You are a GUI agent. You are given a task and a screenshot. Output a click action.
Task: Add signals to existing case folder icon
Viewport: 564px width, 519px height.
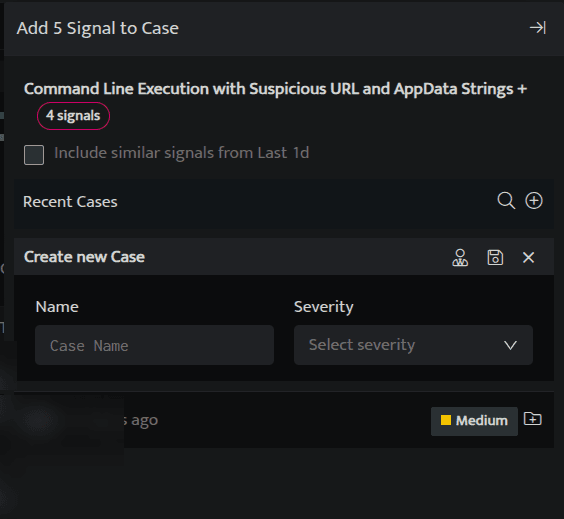click(x=533, y=419)
